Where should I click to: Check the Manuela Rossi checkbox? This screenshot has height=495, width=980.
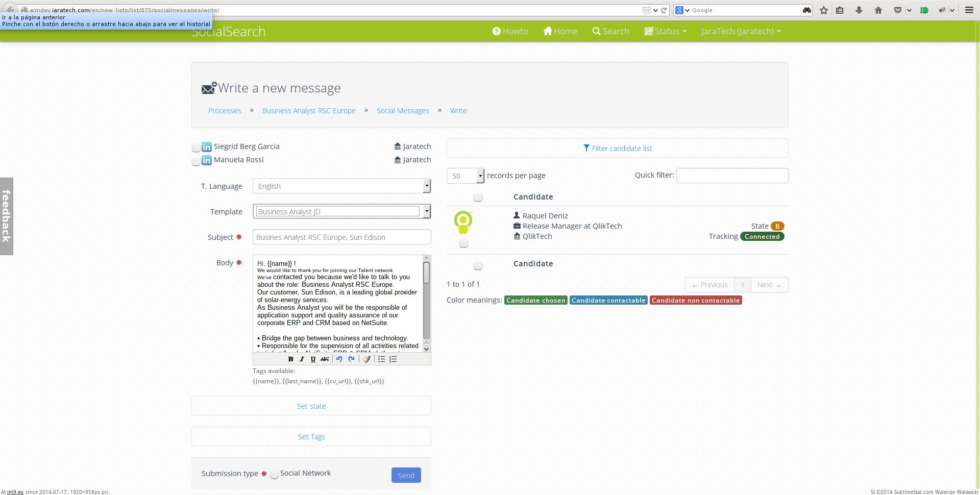click(196, 161)
